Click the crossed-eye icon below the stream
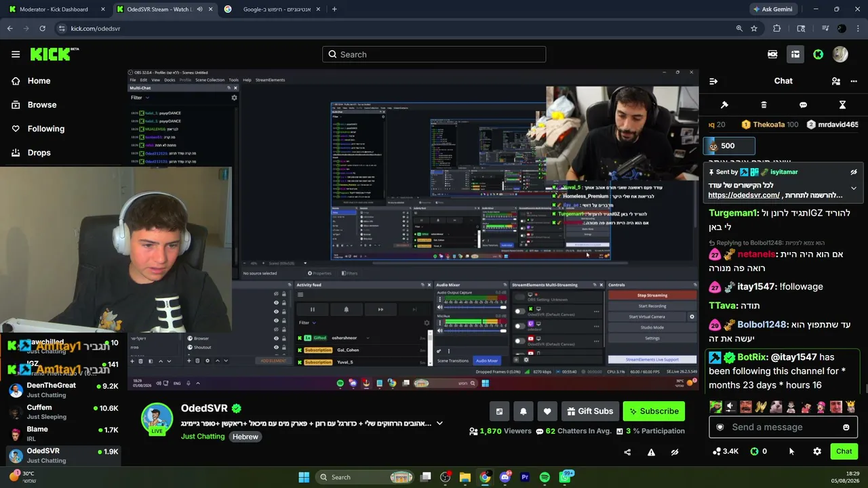The height and width of the screenshot is (488, 868). click(x=675, y=452)
